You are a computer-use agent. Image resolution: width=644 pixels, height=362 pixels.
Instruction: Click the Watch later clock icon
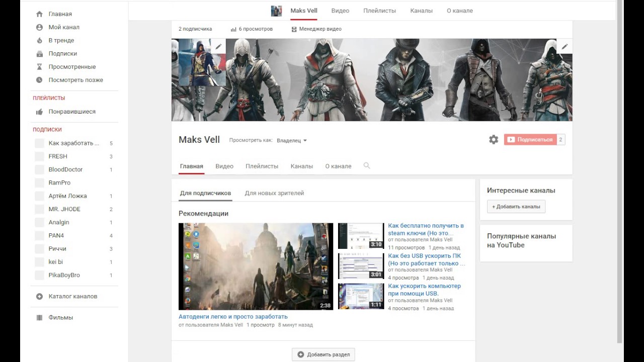click(39, 80)
